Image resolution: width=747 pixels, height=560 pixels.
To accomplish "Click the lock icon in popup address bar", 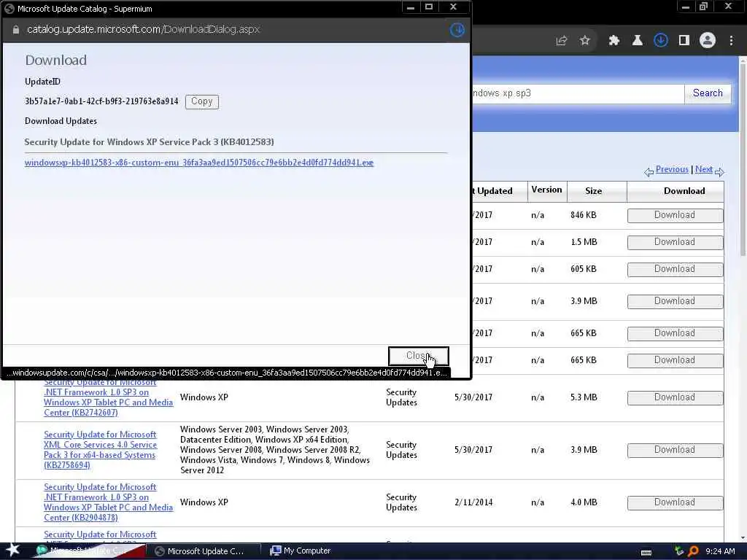I will 16,29.
